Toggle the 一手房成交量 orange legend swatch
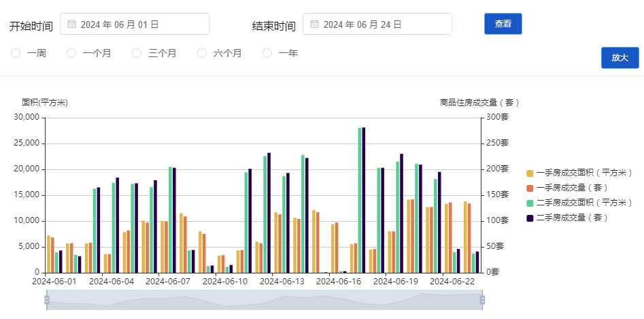 coord(530,188)
